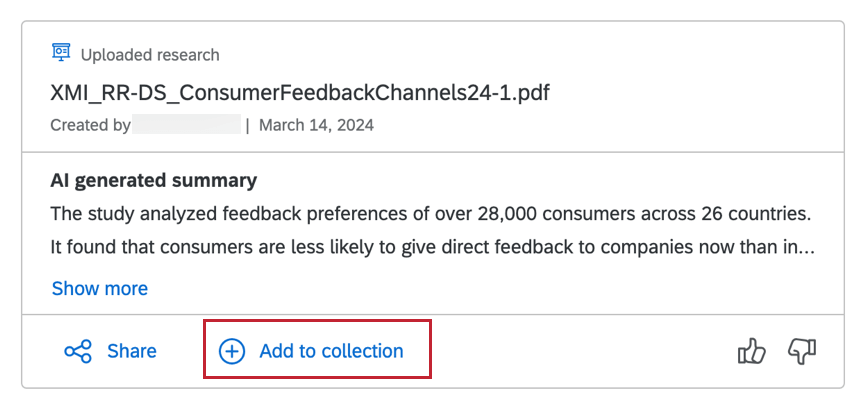
Task: Open the XMI_RR-DS_ConsumerFeedbackChannels24-1.pdf title
Action: 300,93
